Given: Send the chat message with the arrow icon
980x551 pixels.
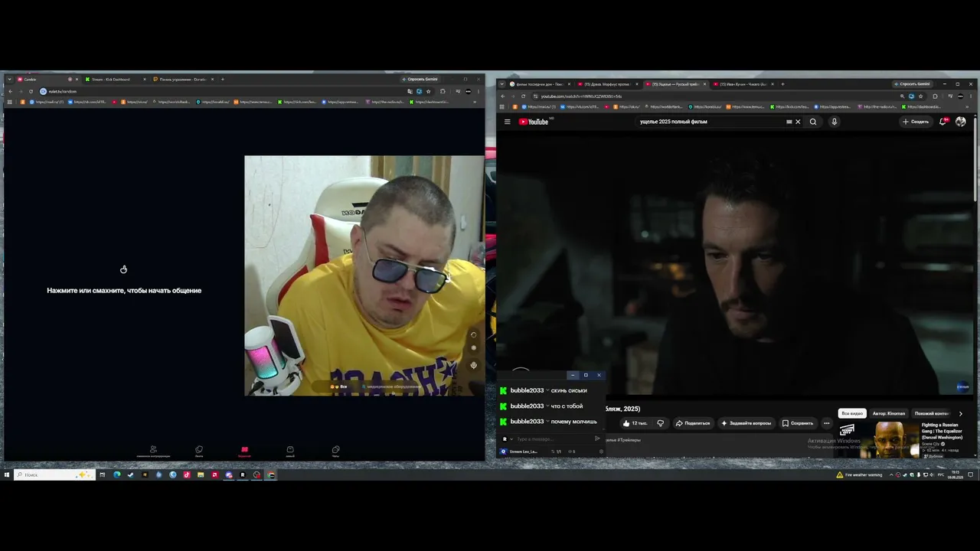Looking at the screenshot, I should tap(597, 439).
